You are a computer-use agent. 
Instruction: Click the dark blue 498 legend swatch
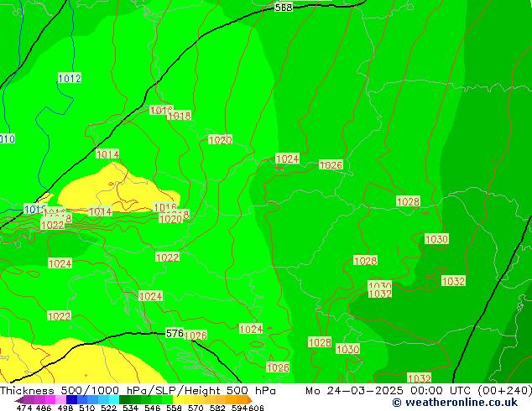pyautogui.click(x=71, y=399)
